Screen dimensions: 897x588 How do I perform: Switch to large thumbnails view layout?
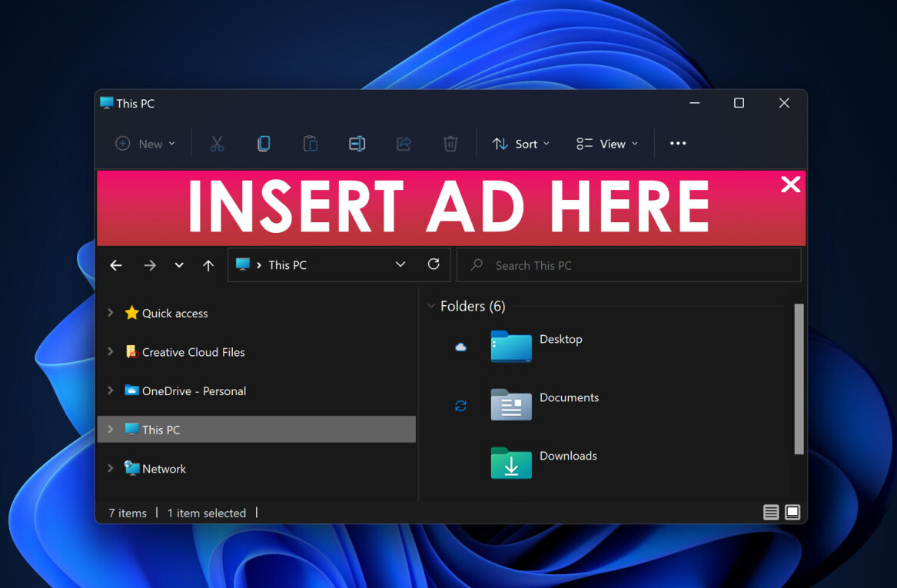tap(792, 513)
